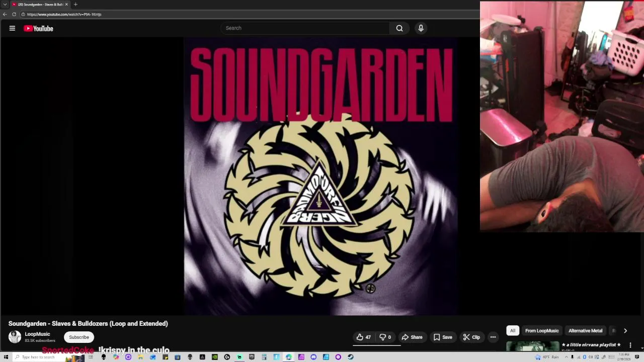Open Task View on taskbar
Viewport: 644px width, 362px height.
coord(91,357)
